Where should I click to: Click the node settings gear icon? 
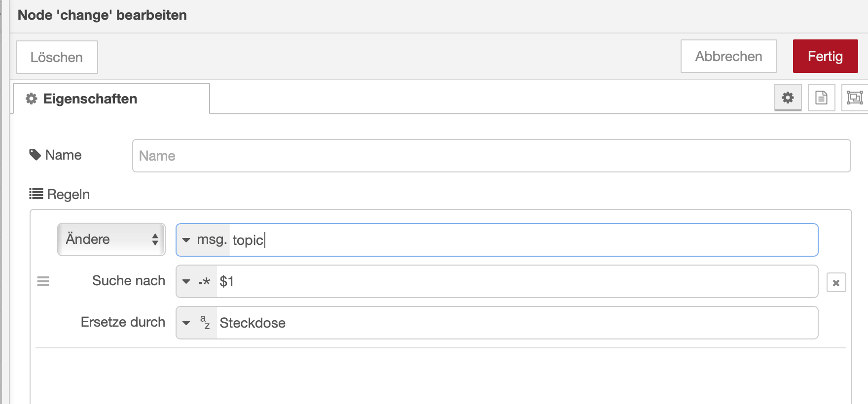788,98
